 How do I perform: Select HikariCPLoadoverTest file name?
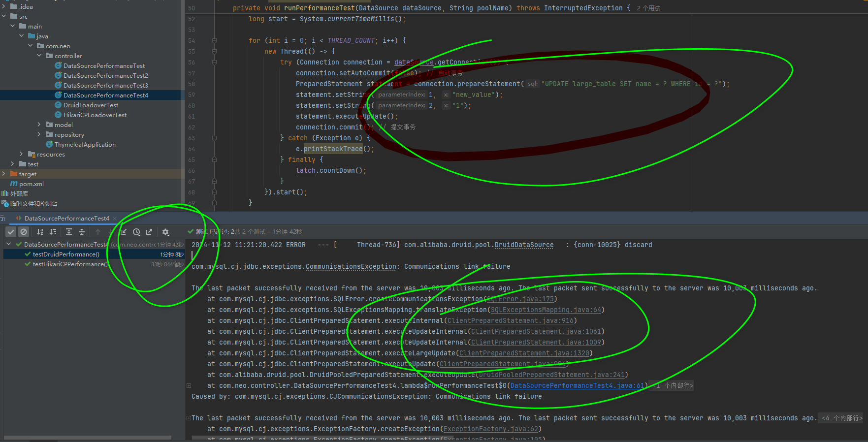pos(95,115)
